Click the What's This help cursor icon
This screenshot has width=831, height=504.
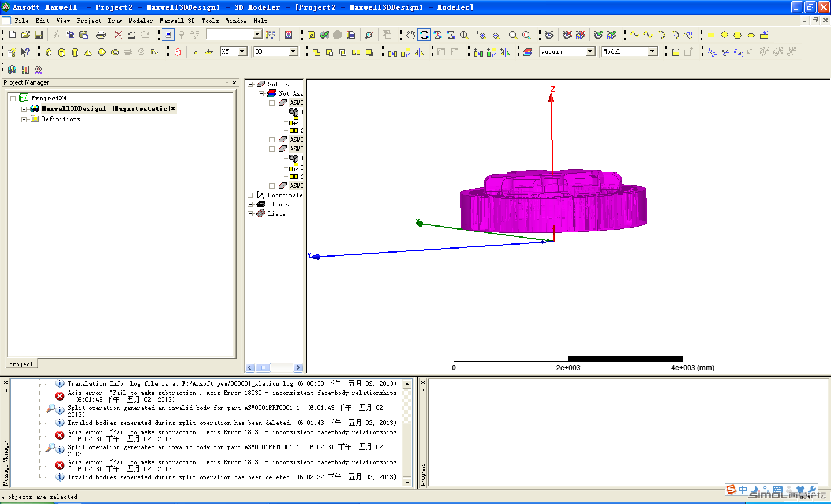coord(25,52)
